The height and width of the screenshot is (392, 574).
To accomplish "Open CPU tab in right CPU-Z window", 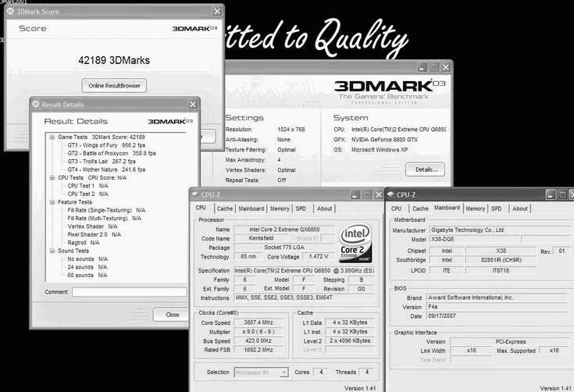I will [397, 208].
